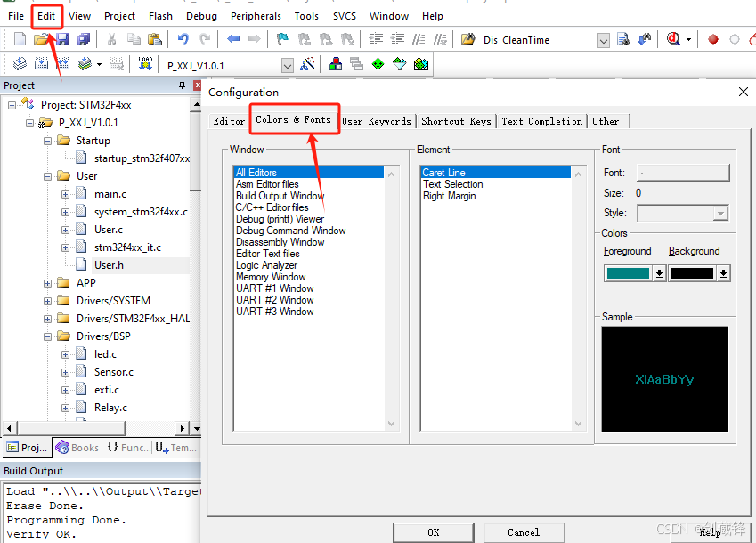
Task: Select C/C++ Editor files in Window list
Action: [x=272, y=207]
